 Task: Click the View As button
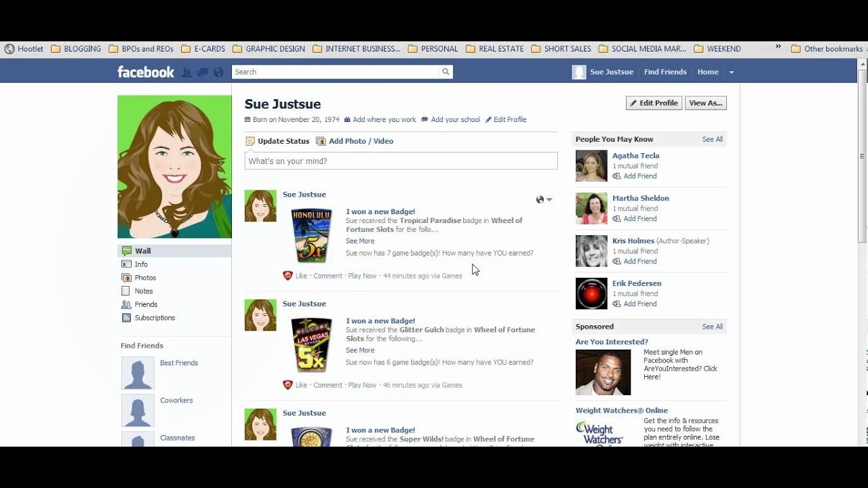pos(705,103)
